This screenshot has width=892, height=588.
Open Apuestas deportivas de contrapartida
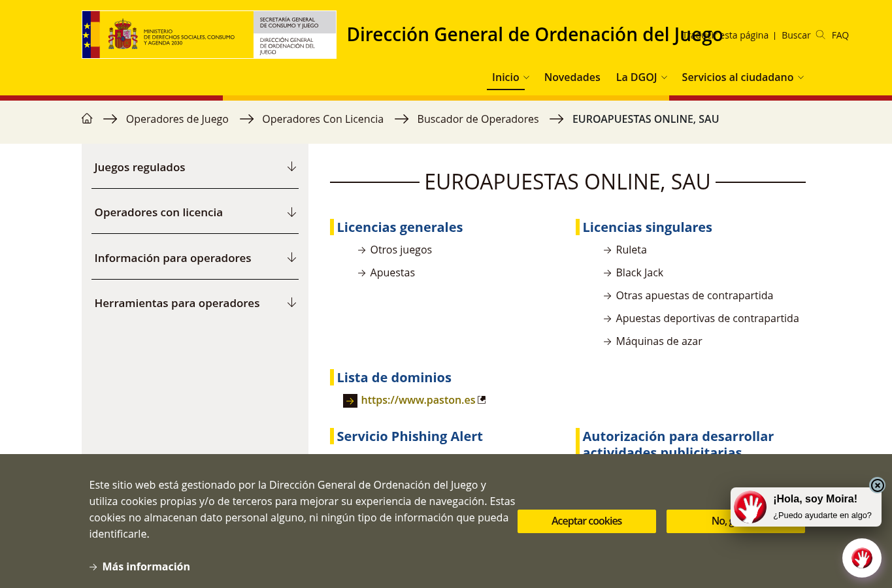pos(707,318)
